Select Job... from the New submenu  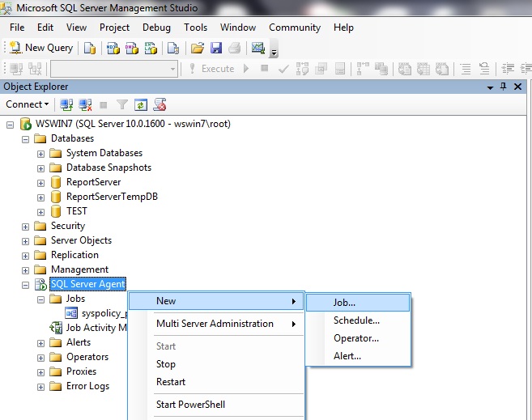tap(345, 302)
